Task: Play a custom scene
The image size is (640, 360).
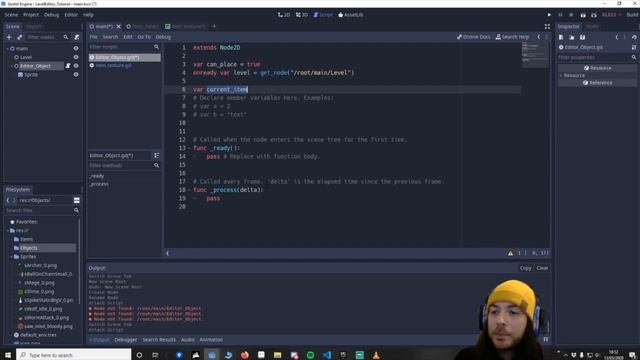Action: pyautogui.click(x=594, y=15)
